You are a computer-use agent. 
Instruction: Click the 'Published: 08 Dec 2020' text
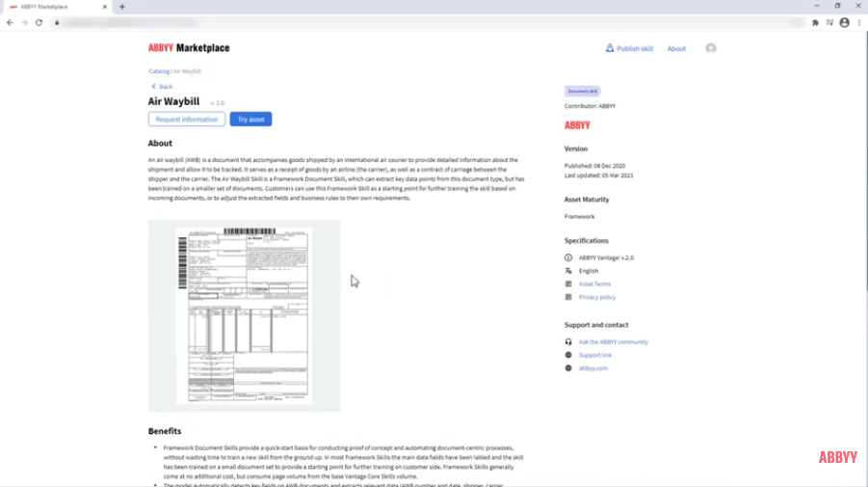[594, 166]
